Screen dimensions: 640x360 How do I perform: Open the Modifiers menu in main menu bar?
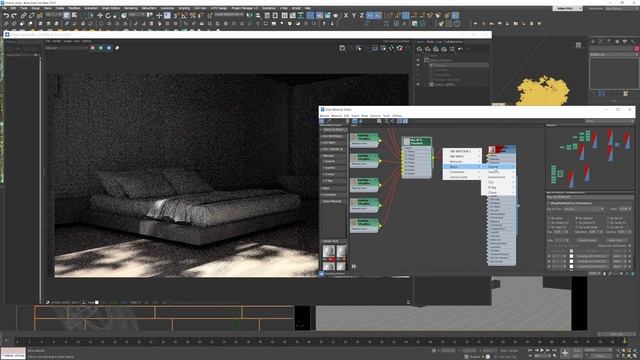74,8
